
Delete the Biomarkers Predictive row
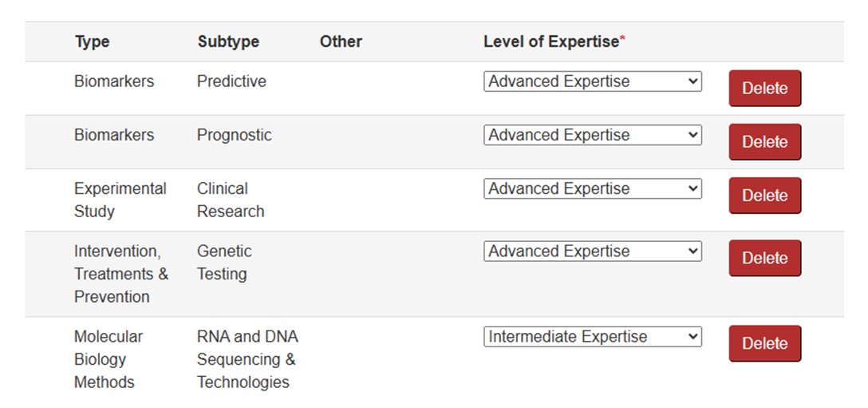[x=764, y=89]
